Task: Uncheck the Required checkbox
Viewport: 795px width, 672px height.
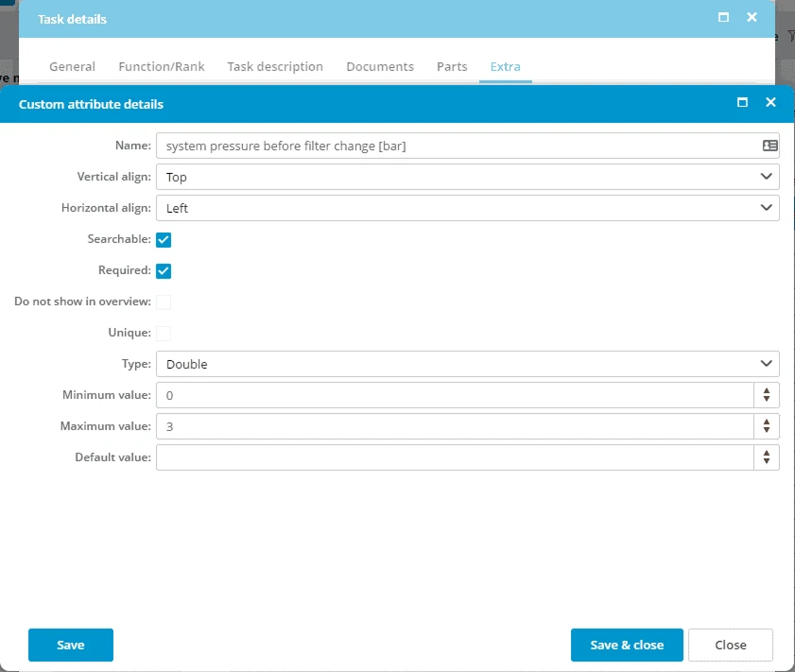Action: point(164,271)
